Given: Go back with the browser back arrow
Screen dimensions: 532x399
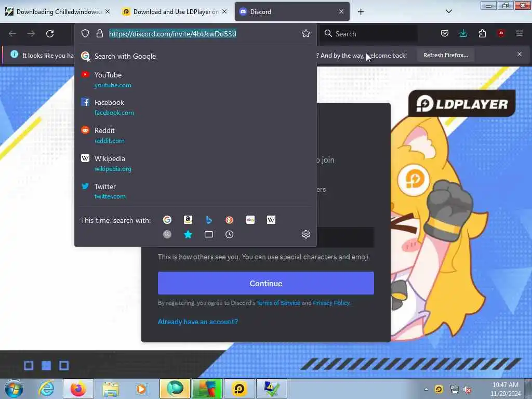Looking at the screenshot, I should click(x=12, y=34).
